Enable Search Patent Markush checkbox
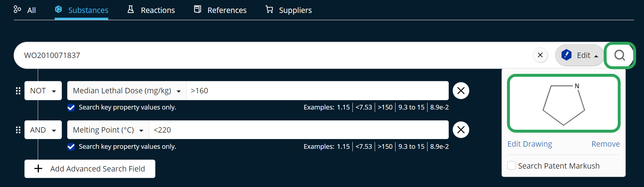The image size is (644, 187). (x=512, y=166)
